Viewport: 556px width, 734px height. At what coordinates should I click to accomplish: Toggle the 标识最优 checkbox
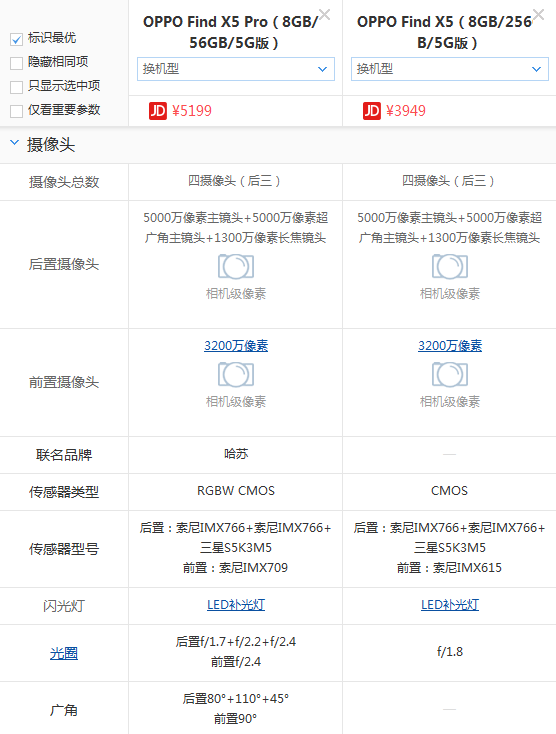16,39
